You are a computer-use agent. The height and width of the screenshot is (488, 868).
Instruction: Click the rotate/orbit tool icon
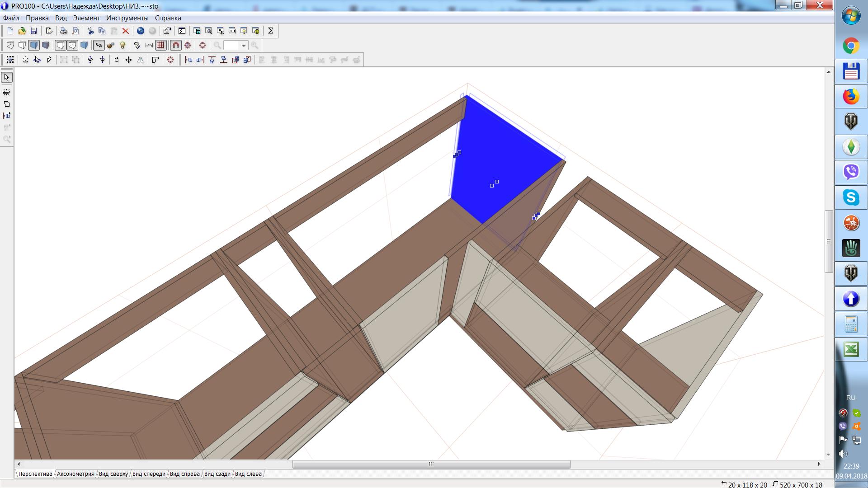117,59
